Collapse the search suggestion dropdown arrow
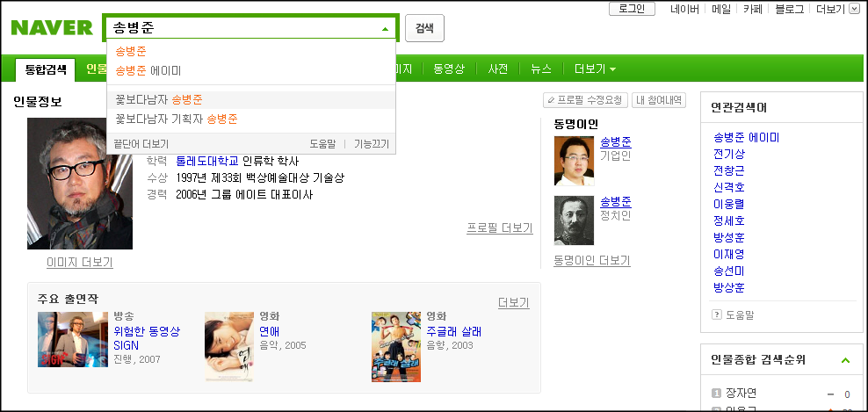868x412 pixels. 386,28
